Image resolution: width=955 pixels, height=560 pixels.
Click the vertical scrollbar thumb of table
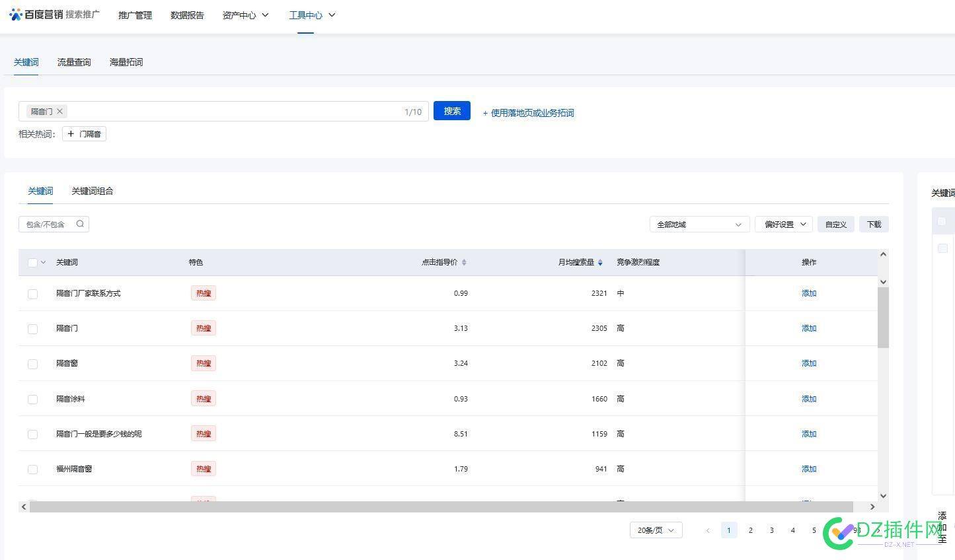click(883, 318)
